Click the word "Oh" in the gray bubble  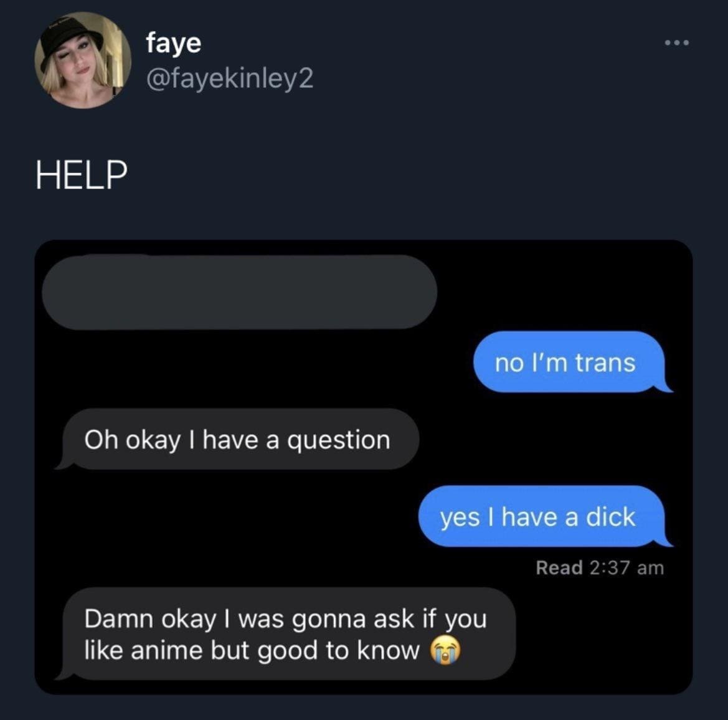click(100, 440)
